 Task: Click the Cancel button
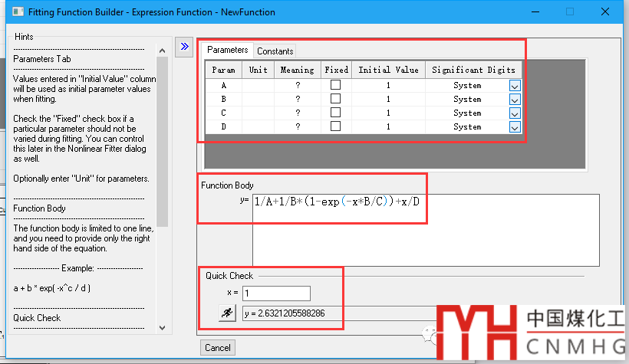point(218,348)
